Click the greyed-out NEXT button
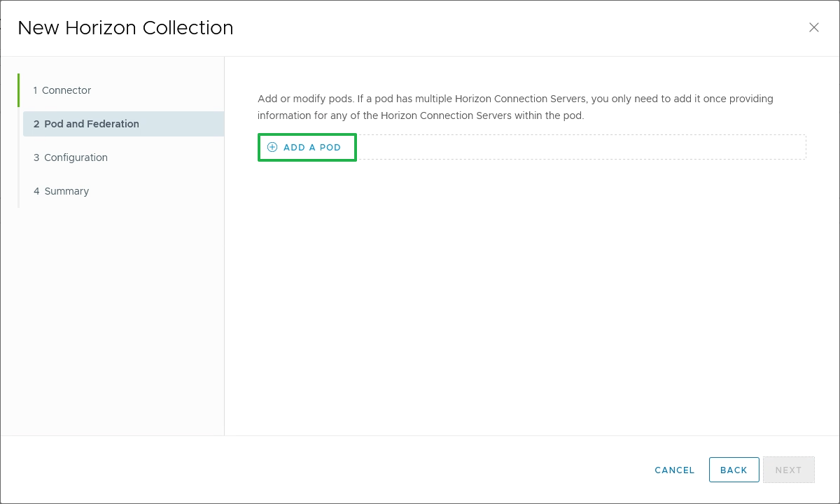The width and height of the screenshot is (840, 504). coord(788,470)
